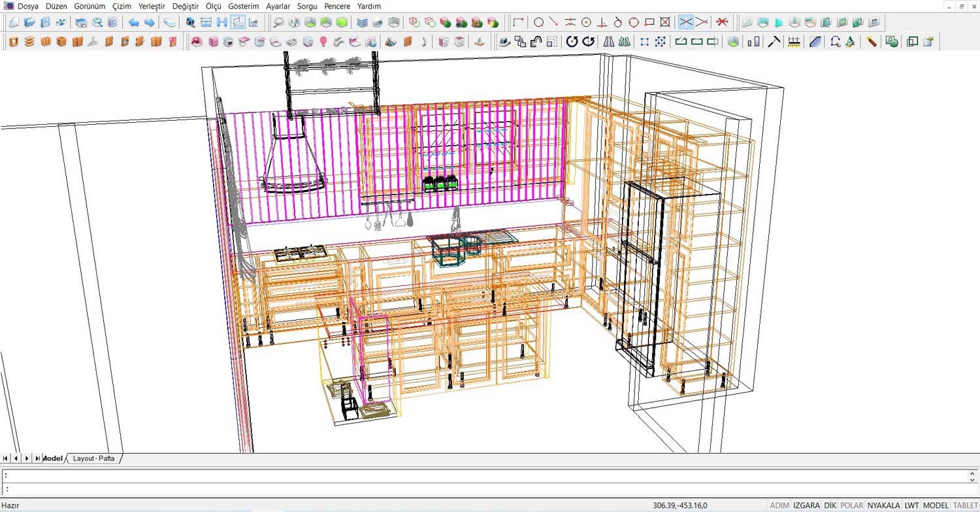Click the undo arrow icon

[x=133, y=22]
